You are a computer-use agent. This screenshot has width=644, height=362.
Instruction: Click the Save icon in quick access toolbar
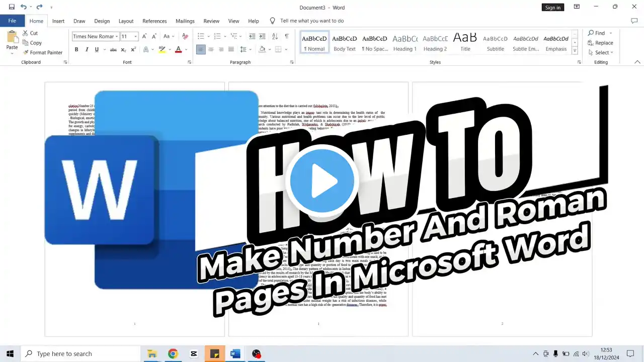pos(12,7)
